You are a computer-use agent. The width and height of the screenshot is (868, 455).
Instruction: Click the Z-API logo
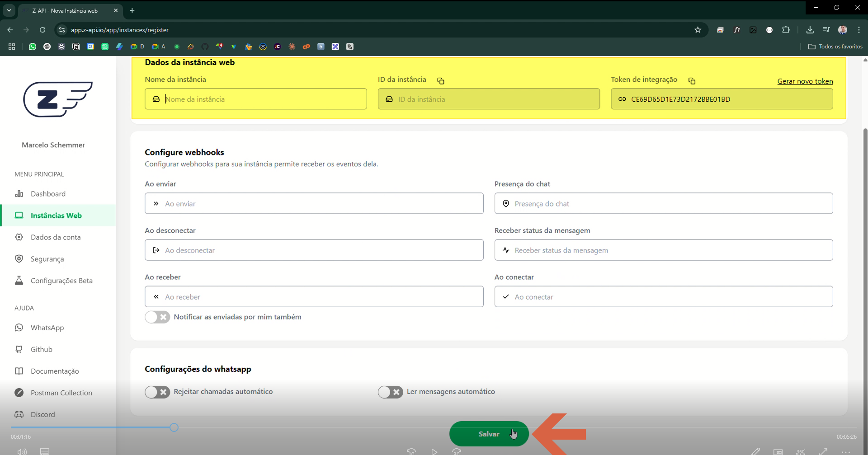point(58,99)
